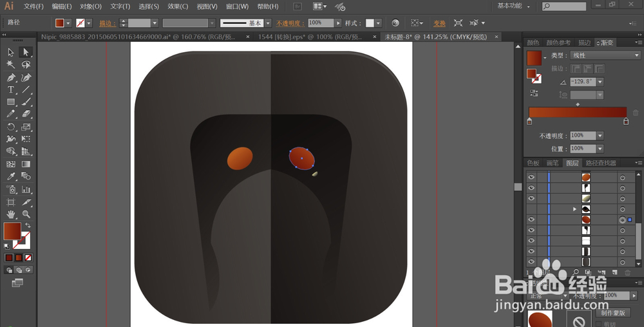The width and height of the screenshot is (644, 327).
Task: Swap fill and stroke colors arrow
Action: [x=28, y=225]
